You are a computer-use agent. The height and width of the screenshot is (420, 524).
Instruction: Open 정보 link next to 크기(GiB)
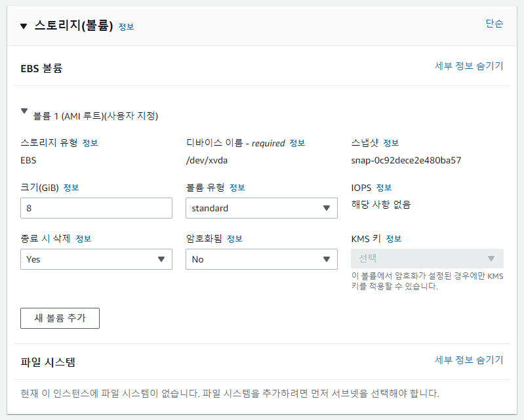click(x=71, y=188)
